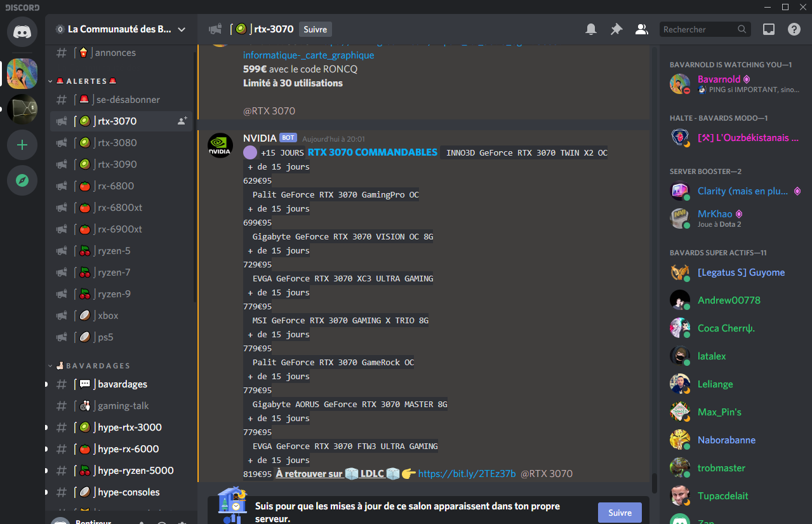Open hype-ryzen-5000 channel
This screenshot has width=812, height=524.
(x=121, y=471)
